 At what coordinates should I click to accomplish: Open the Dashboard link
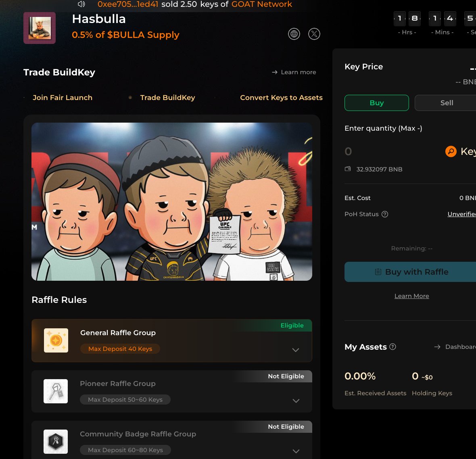click(455, 347)
